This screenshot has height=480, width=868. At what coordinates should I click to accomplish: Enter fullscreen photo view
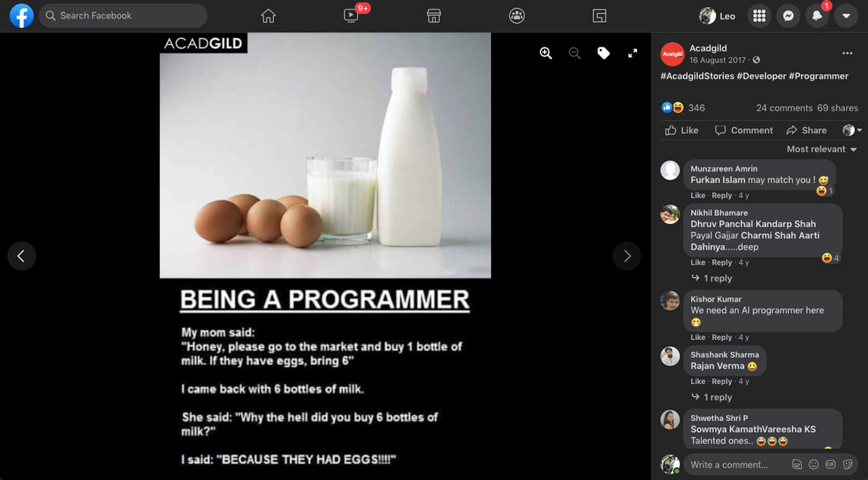[x=632, y=53]
